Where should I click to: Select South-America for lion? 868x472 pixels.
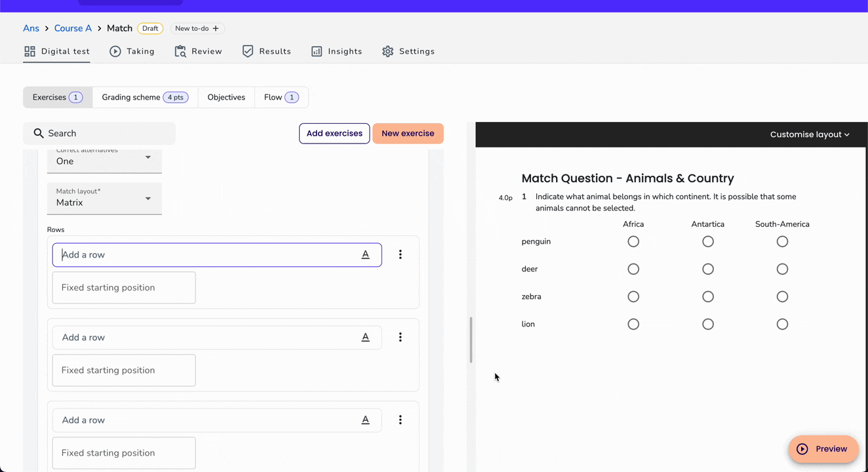(x=782, y=324)
